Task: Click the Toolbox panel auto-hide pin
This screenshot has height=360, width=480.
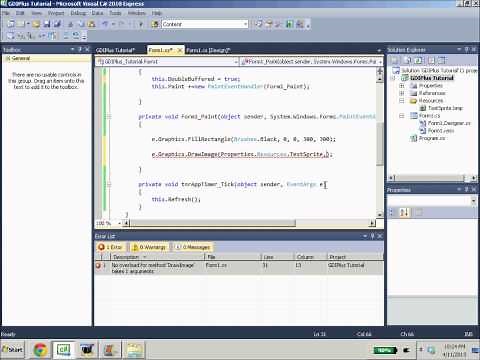Action: pyautogui.click(x=80, y=49)
